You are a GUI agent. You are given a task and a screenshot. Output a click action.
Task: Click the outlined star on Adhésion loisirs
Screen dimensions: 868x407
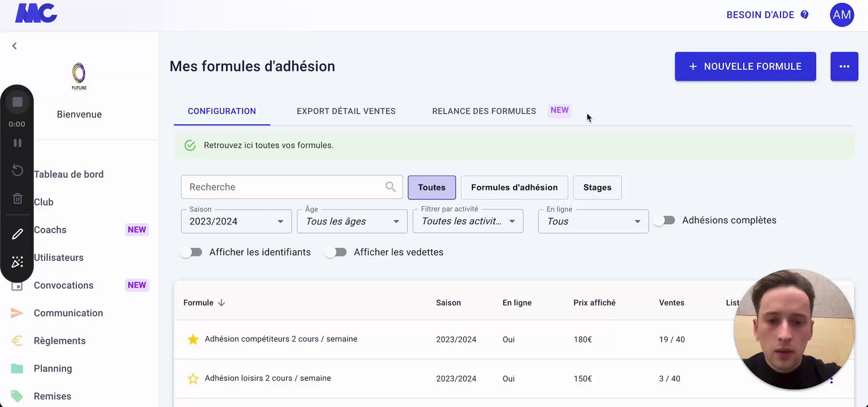(193, 379)
